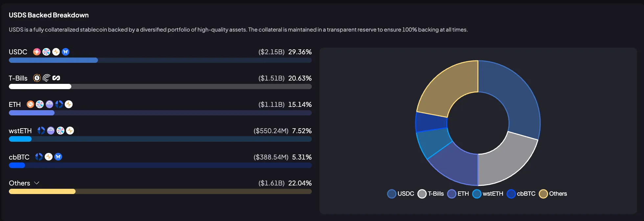Toggle wstETH in the chart legend
Image resolution: width=644 pixels, height=221 pixels.
pos(488,194)
